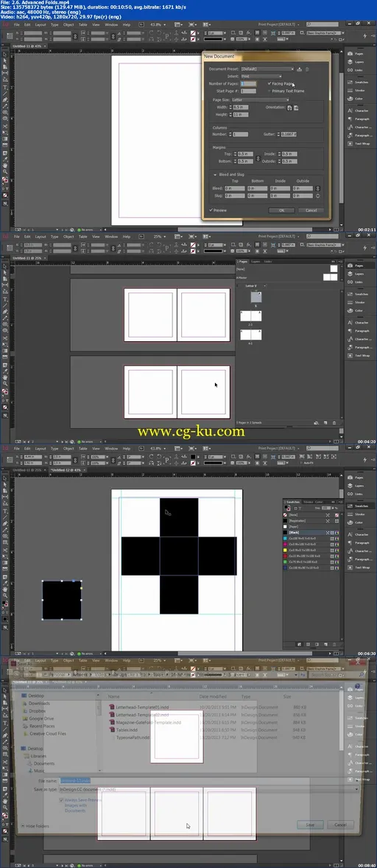Screen dimensions: 377x868
Task: Toggle the margins chain-link icon in New Document
Action: [x=258, y=158]
